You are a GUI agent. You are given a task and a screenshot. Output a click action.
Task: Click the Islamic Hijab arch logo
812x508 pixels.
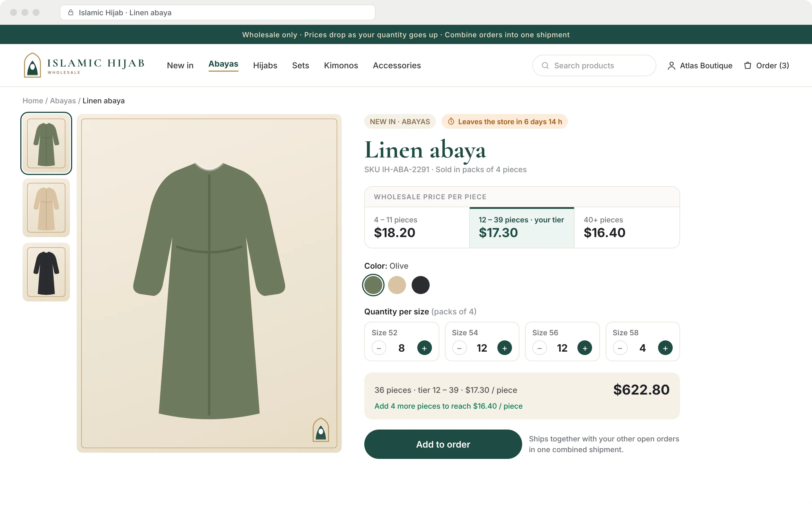tap(32, 65)
